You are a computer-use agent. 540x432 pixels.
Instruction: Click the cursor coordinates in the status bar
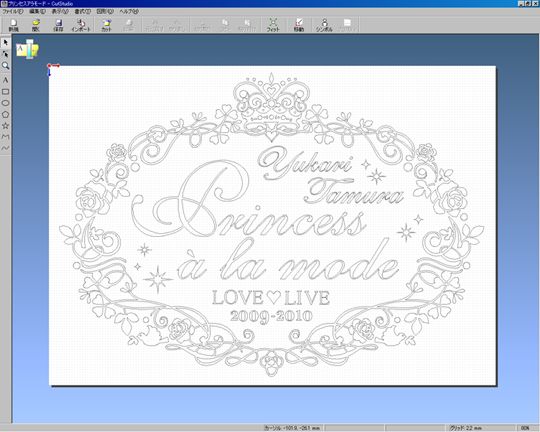point(292,428)
